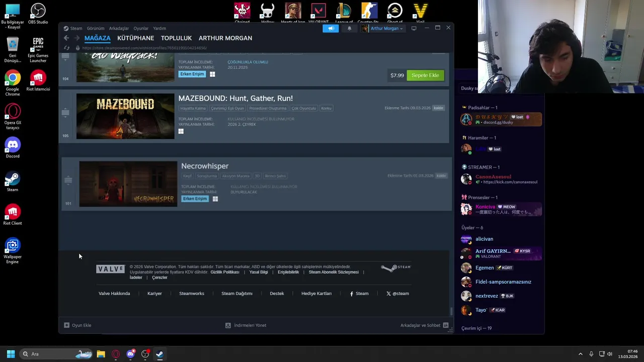644x362 pixels.
Task: Show hidden system tray icons chevron
Action: pyautogui.click(x=580, y=354)
